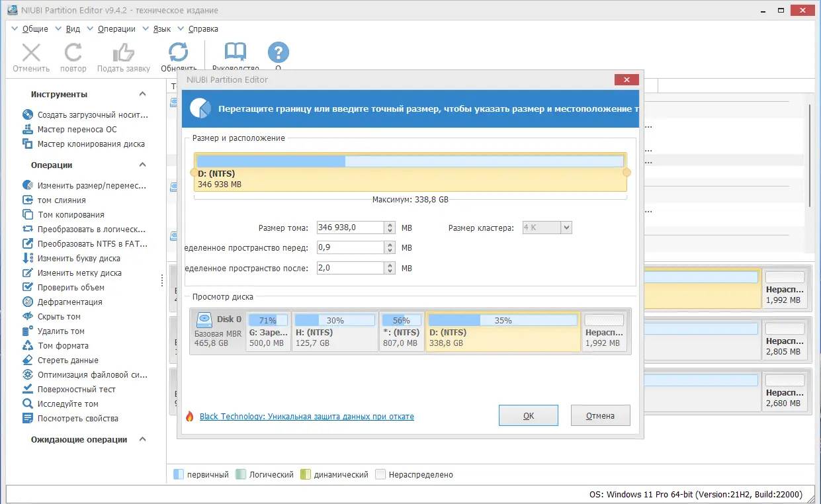Viewport: 821px width, 504px height.
Task: Click the left resize handle of D: partition
Action: (x=194, y=173)
